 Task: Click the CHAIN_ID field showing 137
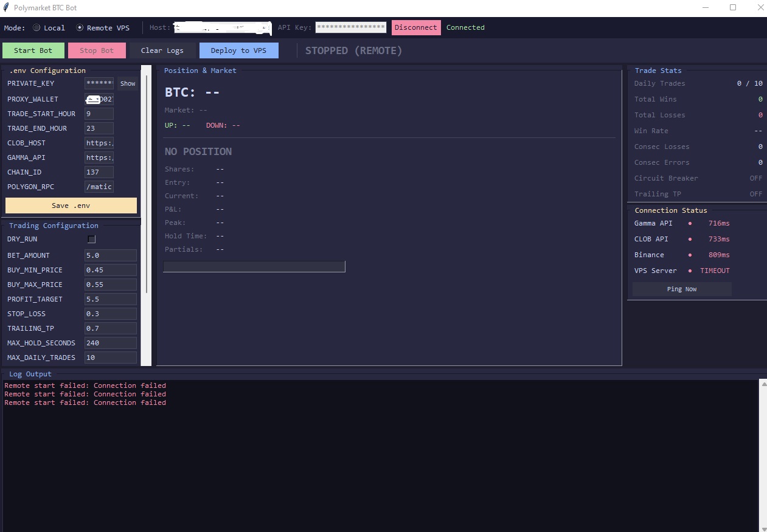pyautogui.click(x=99, y=172)
